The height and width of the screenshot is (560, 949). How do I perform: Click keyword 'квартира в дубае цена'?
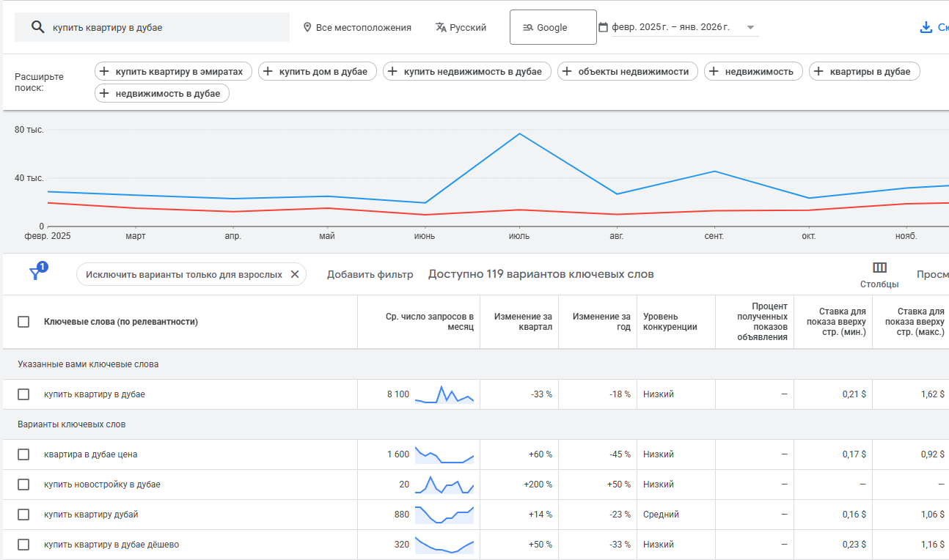[91, 454]
